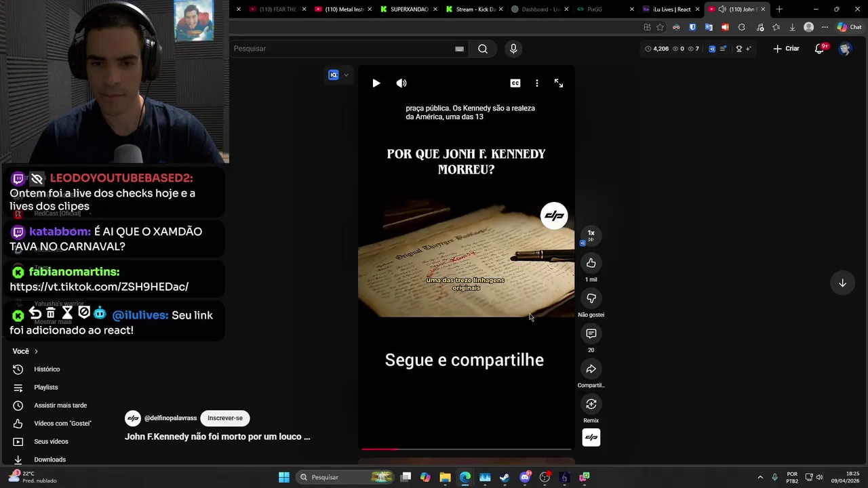Like the John F. Kennedy Short

click(591, 263)
